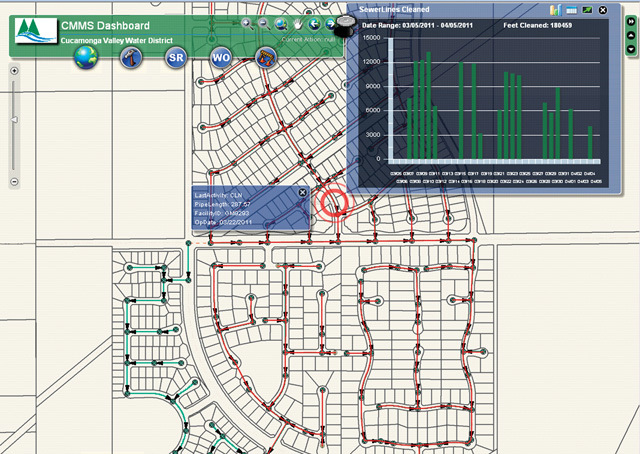Close the SewerLines Cleaned chart panel
Viewport: 640px width, 454px height.
pos(603,9)
